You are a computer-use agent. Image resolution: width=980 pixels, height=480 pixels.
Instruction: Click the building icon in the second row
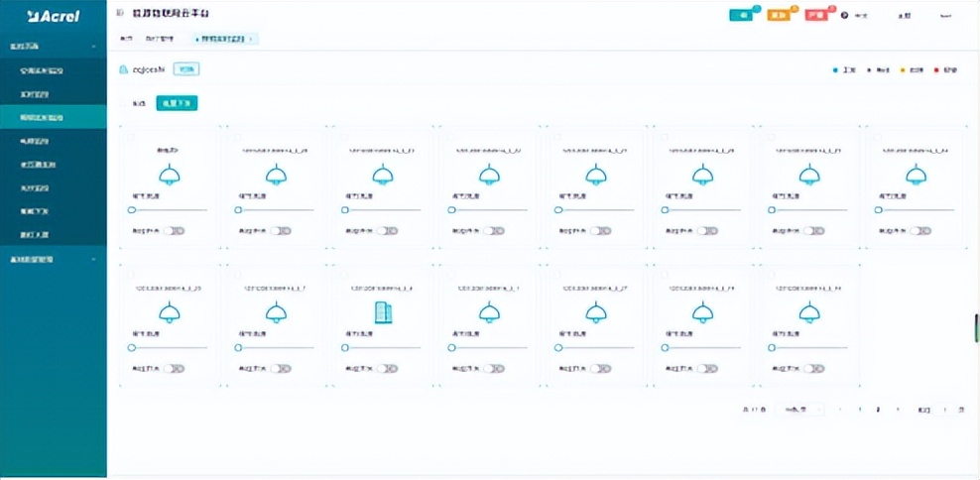(x=383, y=312)
